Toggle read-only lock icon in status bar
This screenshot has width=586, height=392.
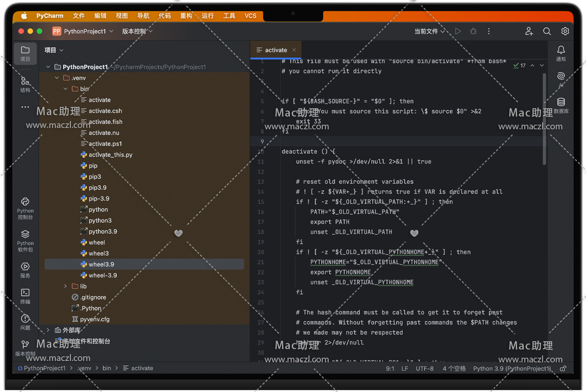click(x=563, y=369)
